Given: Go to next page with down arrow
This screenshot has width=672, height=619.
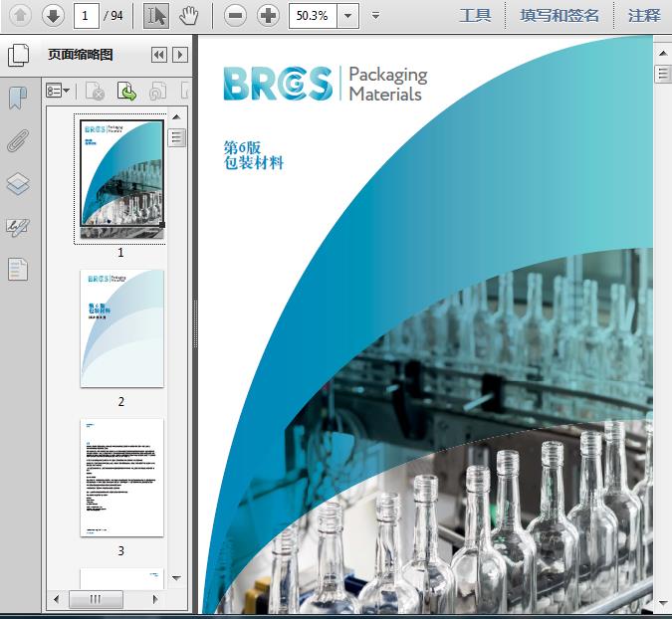Looking at the screenshot, I should point(53,16).
